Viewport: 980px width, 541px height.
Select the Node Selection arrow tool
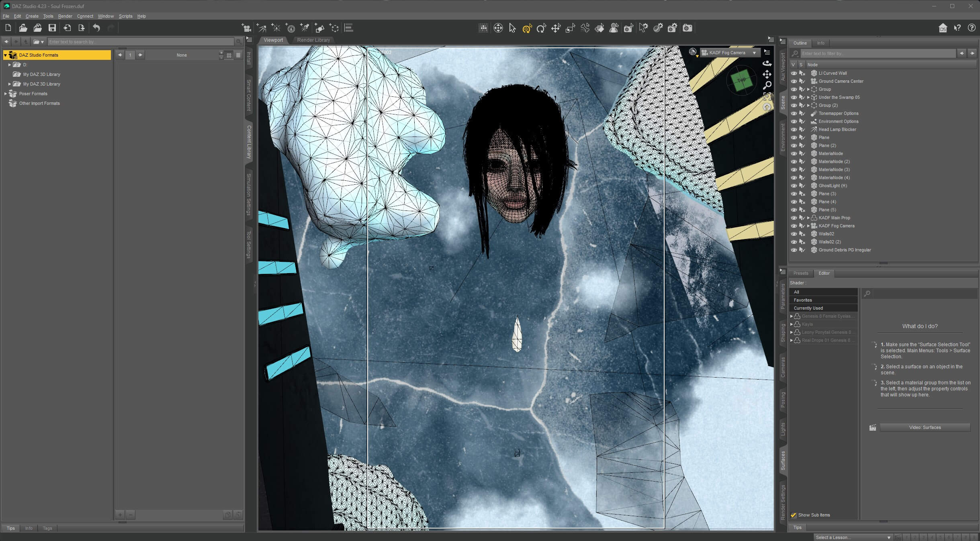pyautogui.click(x=512, y=28)
